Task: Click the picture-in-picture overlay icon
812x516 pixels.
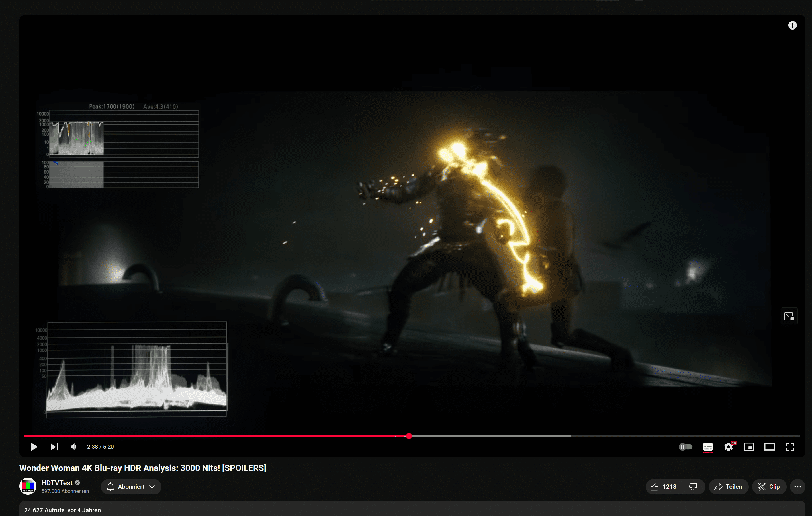Action: [789, 316]
